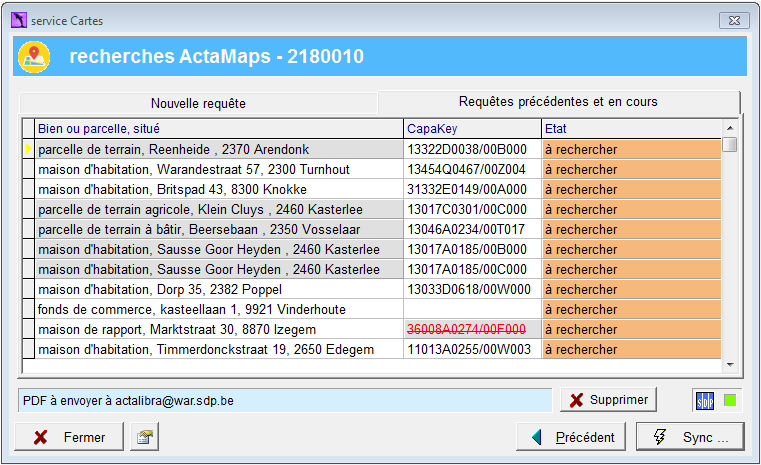The width and height of the screenshot is (761, 465).
Task: Click row selector box for Knokke row
Action: [29, 189]
